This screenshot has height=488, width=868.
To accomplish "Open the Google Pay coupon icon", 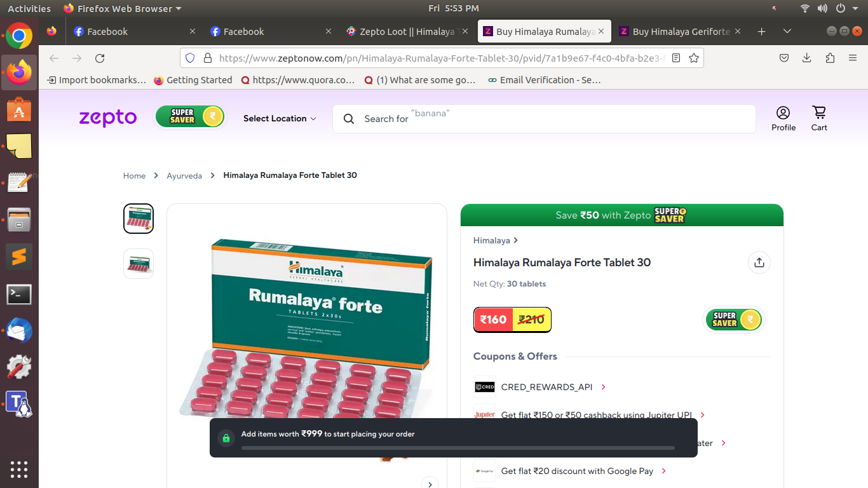I will pyautogui.click(x=485, y=471).
